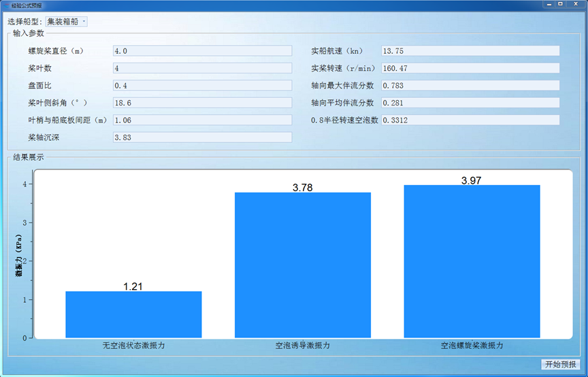Select the 桨叶数 input field
The height and width of the screenshot is (377, 588).
(x=201, y=68)
